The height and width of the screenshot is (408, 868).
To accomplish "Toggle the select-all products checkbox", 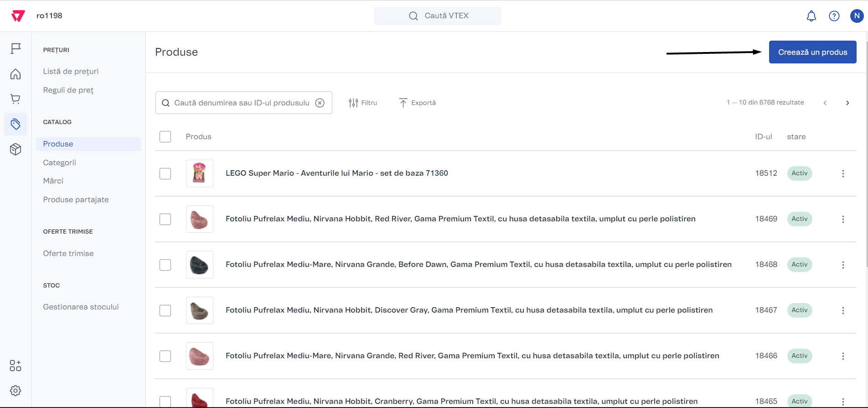I will point(165,136).
